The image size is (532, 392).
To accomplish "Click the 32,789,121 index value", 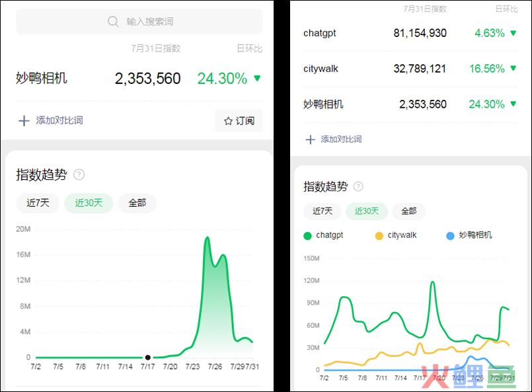I will click(420, 69).
